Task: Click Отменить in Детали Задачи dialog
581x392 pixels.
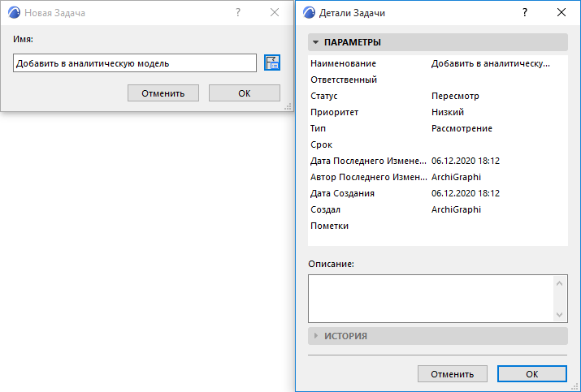Action: (x=452, y=374)
